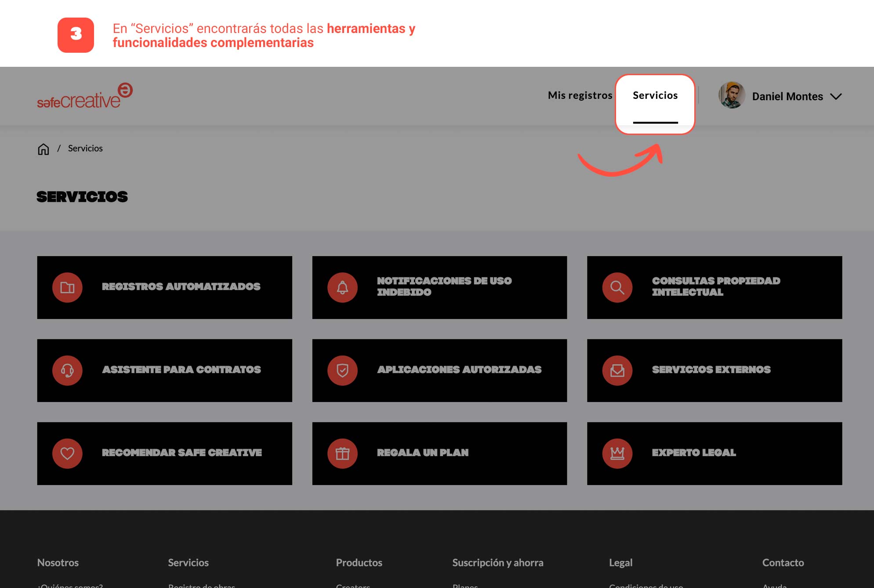Open Consultas Propiedad Intelectual service
Image resolution: width=874 pixels, height=588 pixels.
pyautogui.click(x=714, y=287)
